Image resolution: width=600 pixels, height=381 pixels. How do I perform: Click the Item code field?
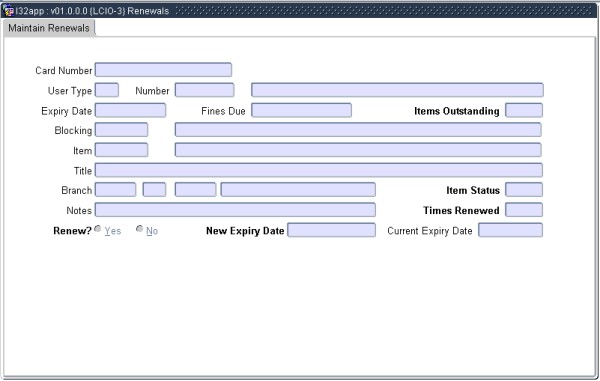[121, 150]
